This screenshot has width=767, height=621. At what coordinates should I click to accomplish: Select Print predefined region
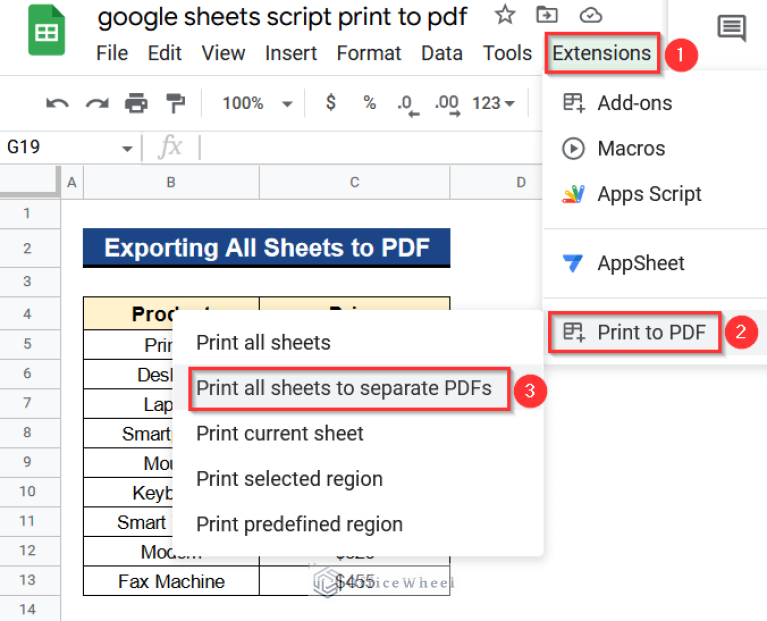[x=358, y=524]
